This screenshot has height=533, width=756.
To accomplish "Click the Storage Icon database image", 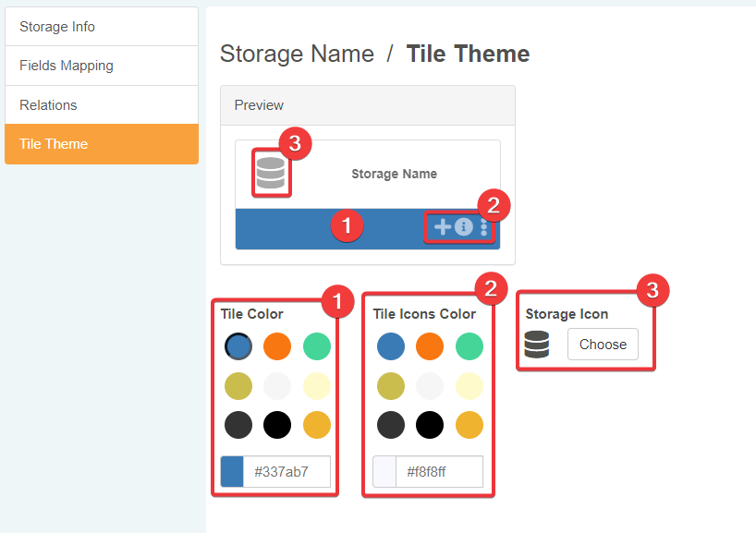I will pyautogui.click(x=537, y=345).
